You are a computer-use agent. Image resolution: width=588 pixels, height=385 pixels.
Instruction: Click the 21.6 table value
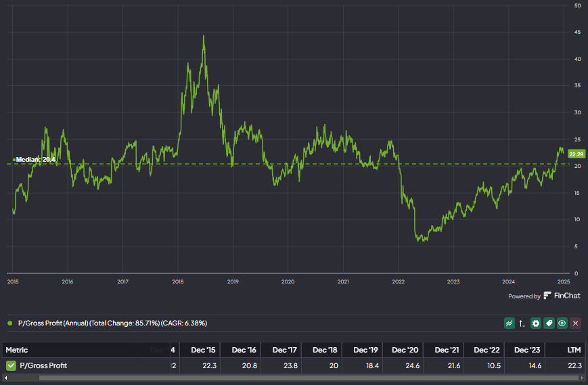click(x=454, y=365)
